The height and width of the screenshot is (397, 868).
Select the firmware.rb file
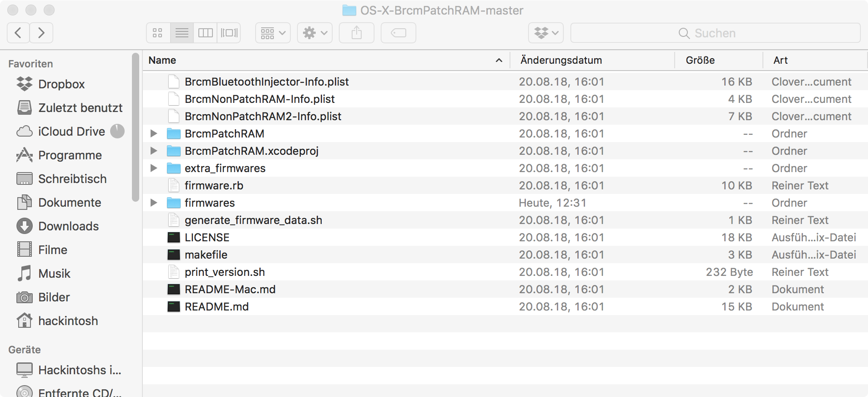pos(214,185)
